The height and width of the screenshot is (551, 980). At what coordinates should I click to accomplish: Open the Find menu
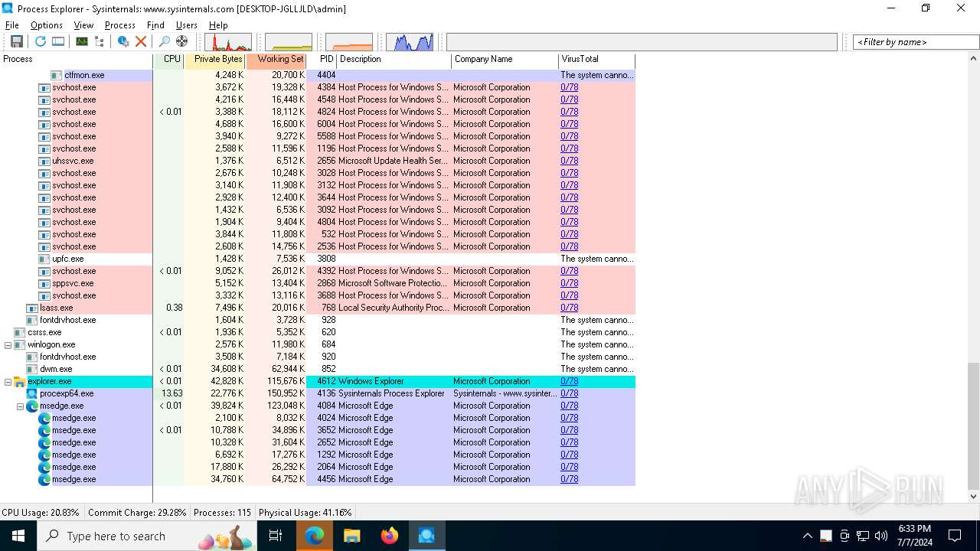(155, 25)
